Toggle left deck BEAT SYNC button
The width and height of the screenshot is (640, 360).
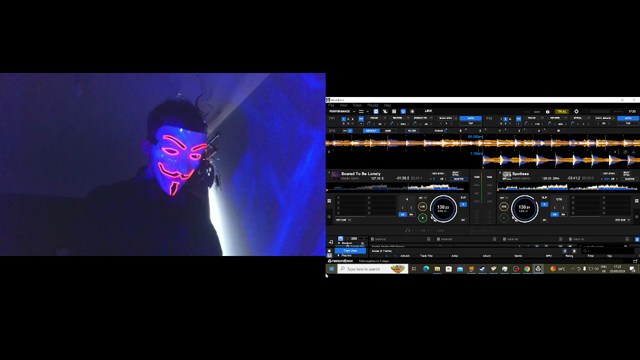[456, 174]
